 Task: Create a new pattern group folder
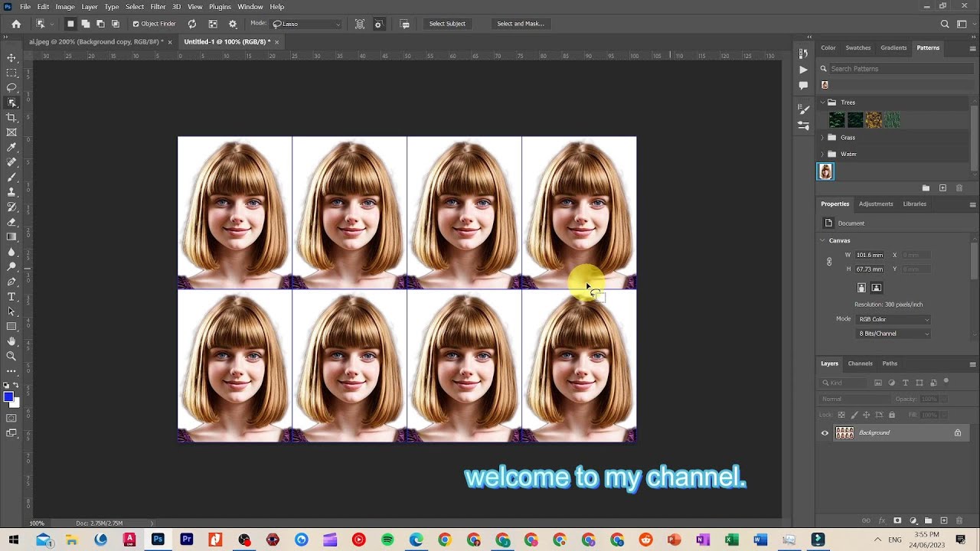[x=926, y=188]
